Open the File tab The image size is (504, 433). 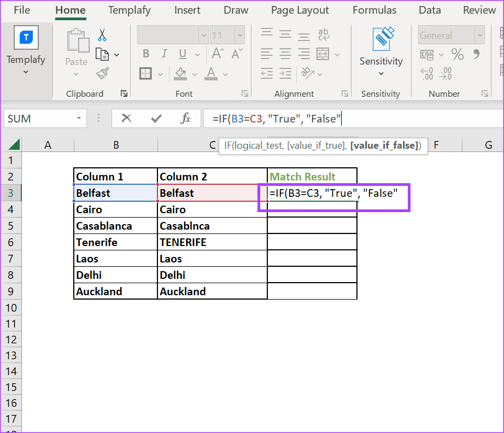22,10
